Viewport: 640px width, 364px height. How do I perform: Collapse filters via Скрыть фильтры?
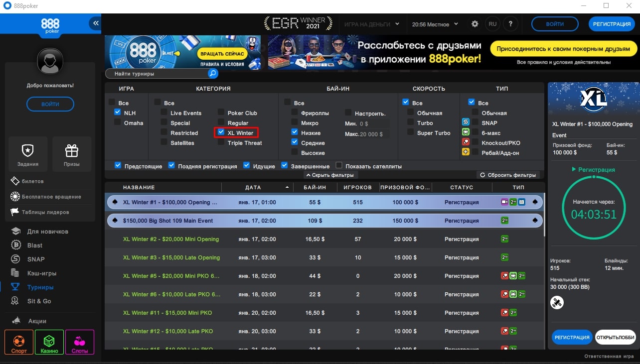click(330, 175)
